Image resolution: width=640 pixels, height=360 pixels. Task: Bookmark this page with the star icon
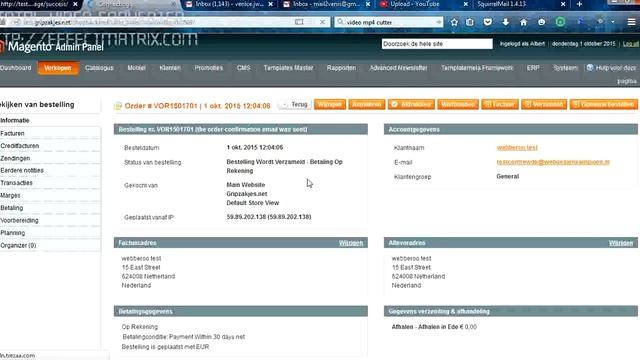tap(454, 22)
